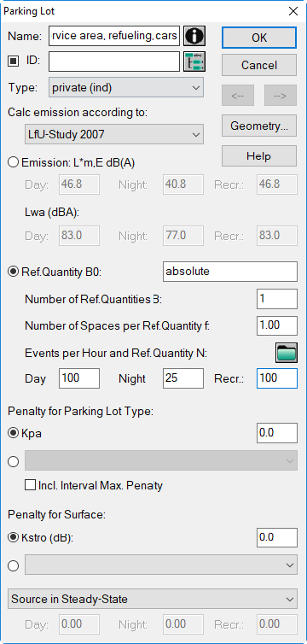Click steady-state Day field showing 0.00

click(x=79, y=624)
